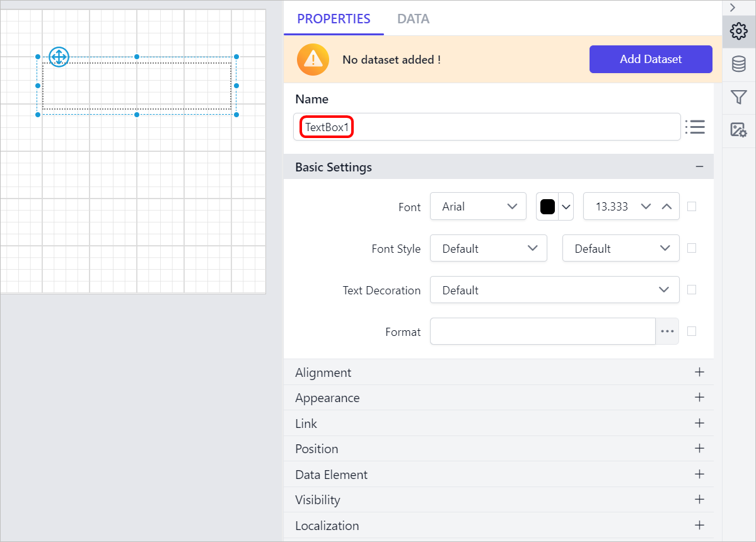
Task: Expand the Localization section
Action: point(499,526)
